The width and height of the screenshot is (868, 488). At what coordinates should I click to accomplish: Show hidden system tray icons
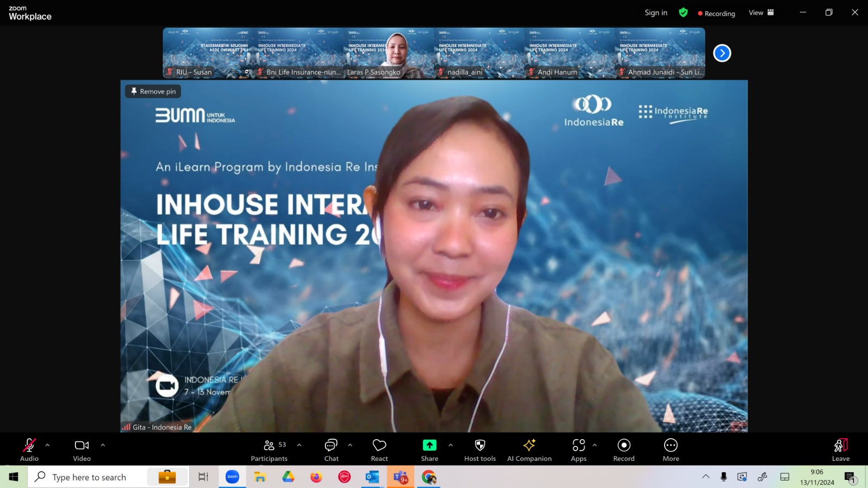(706, 477)
